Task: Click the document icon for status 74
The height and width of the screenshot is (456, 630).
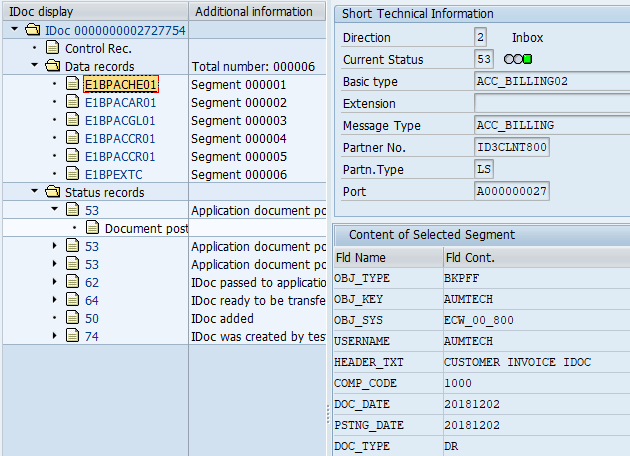Action: [x=72, y=337]
